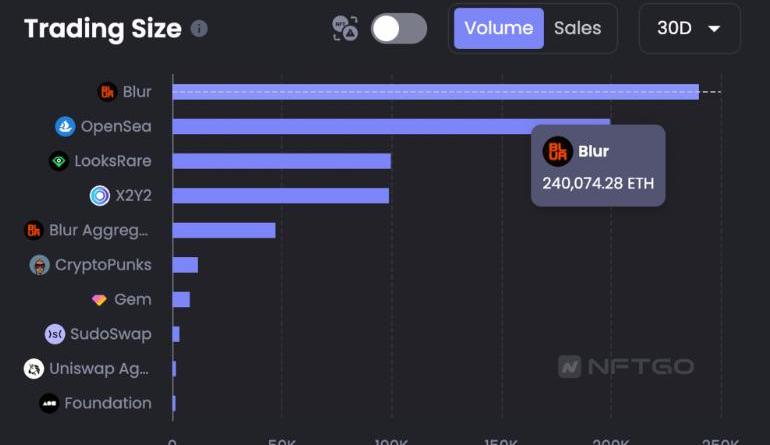
Task: Click the NFTGO watermark logo
Action: 625,367
